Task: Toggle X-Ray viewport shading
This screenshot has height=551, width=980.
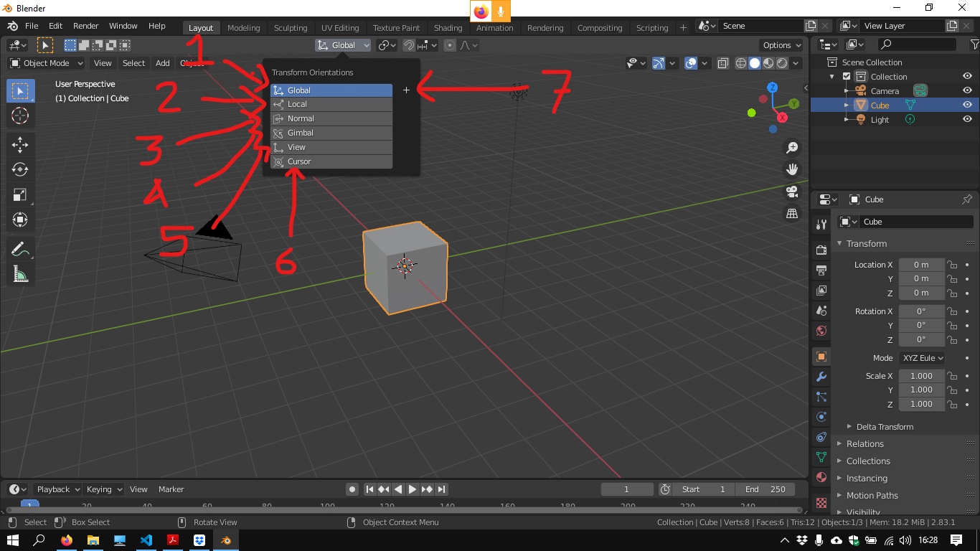Action: pos(722,63)
